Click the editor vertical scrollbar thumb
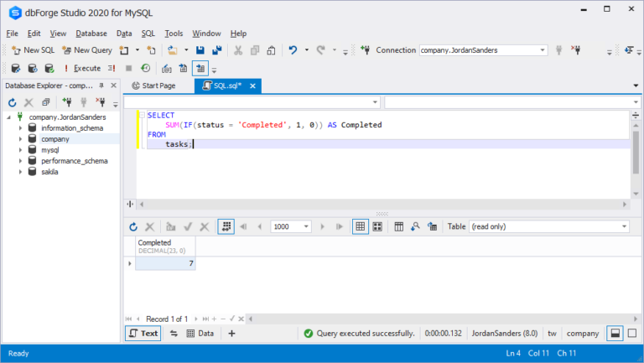This screenshot has height=363, width=644. (x=636, y=152)
